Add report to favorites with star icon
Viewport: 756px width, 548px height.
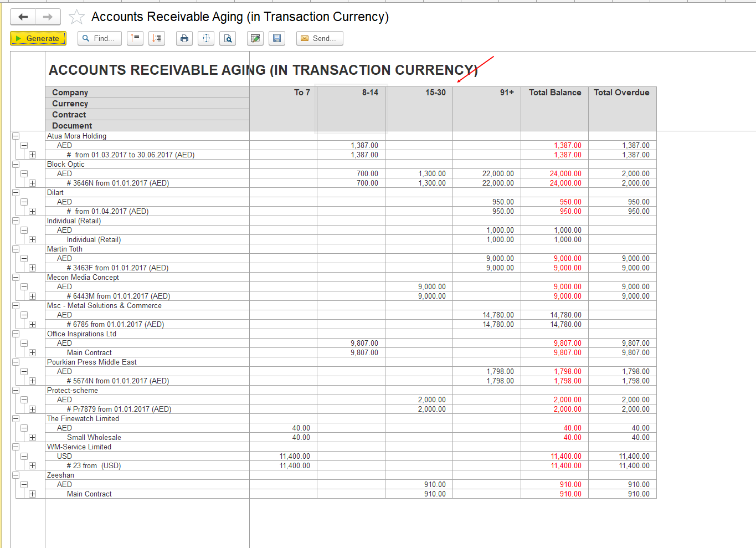pos(76,17)
